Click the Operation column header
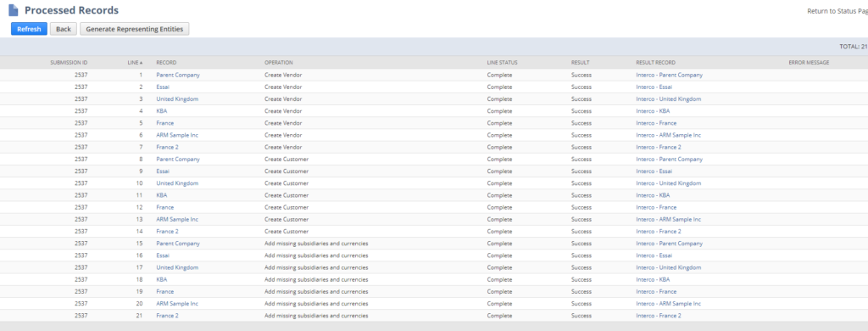This screenshot has height=331, width=868. coord(278,63)
